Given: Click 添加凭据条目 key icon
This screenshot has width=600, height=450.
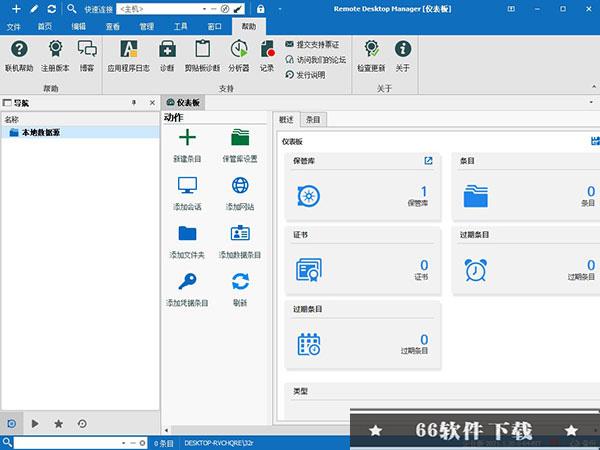Looking at the screenshot, I should [187, 281].
